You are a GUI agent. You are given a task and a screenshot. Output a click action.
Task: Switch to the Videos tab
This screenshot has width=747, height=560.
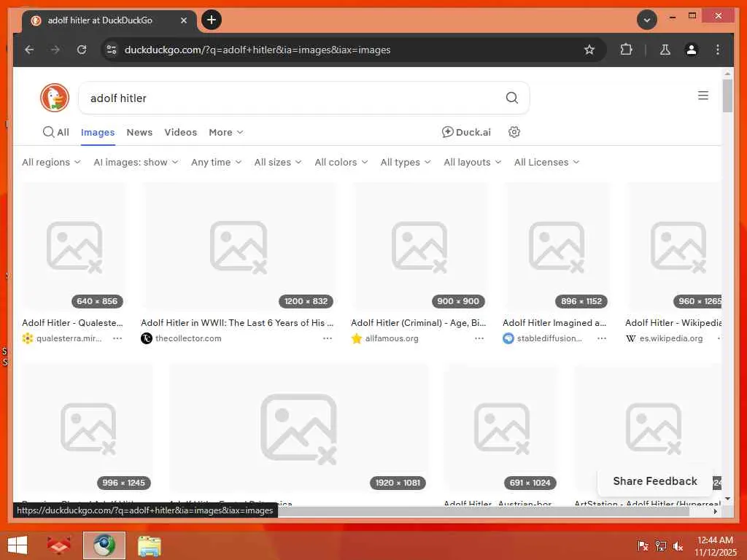pos(181,133)
